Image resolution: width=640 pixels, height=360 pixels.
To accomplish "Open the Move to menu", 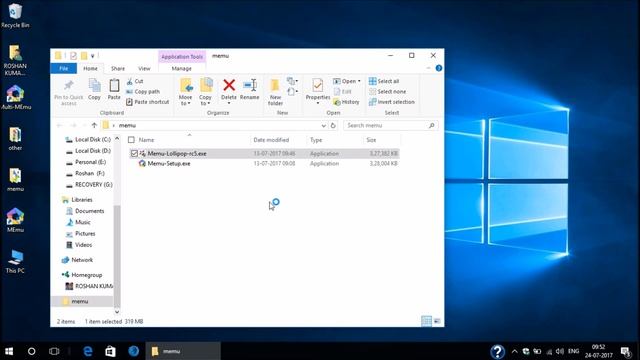I will click(186, 92).
